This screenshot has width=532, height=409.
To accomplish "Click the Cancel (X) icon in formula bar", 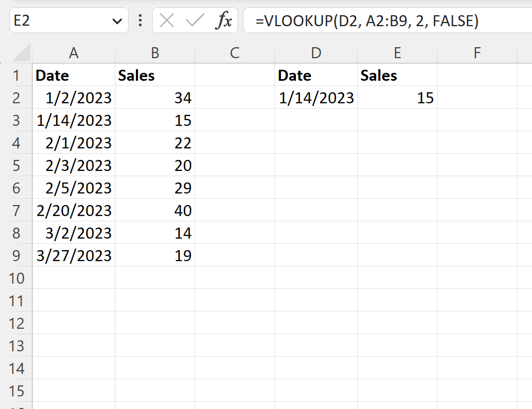I will [166, 21].
